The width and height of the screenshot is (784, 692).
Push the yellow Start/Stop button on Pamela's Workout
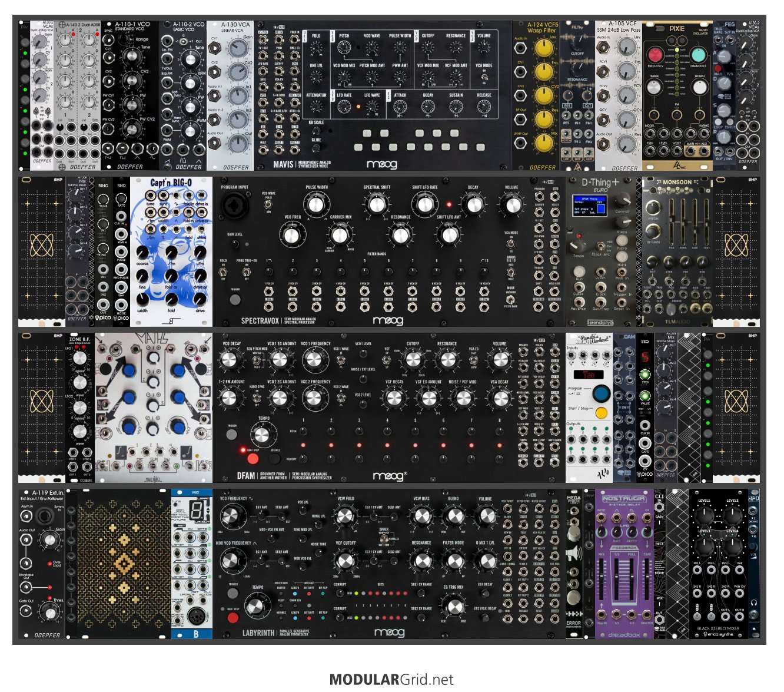point(601,413)
